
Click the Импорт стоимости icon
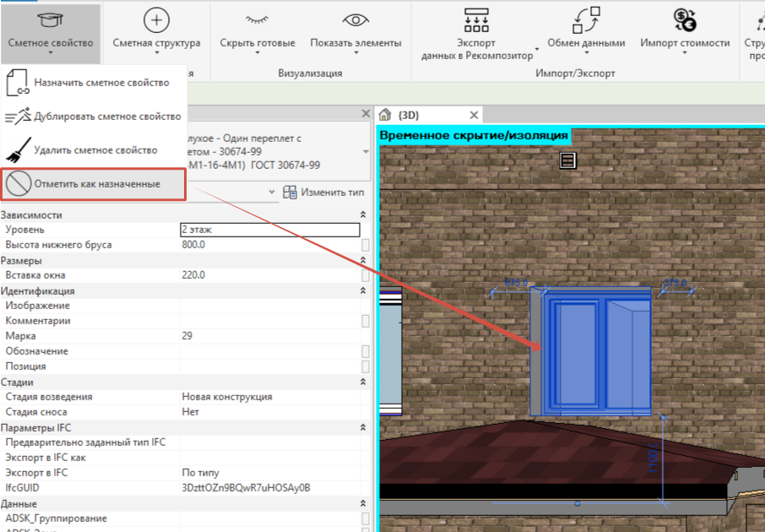(685, 20)
